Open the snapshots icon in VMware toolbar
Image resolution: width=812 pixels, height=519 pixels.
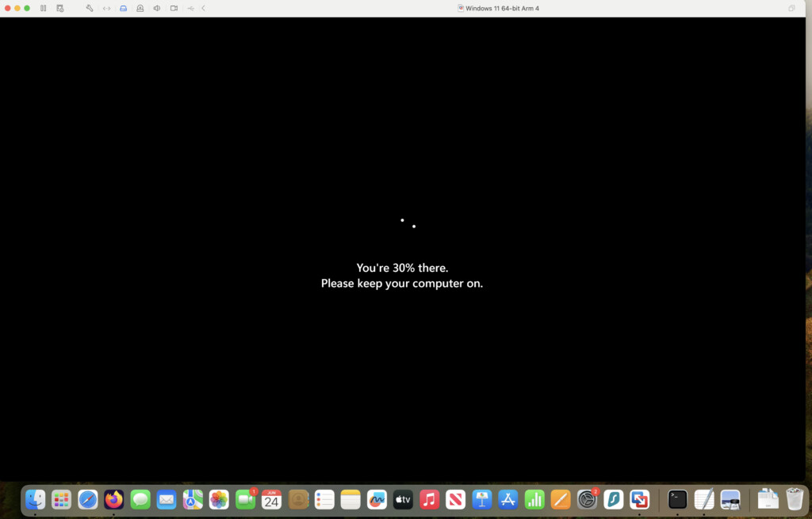click(60, 8)
